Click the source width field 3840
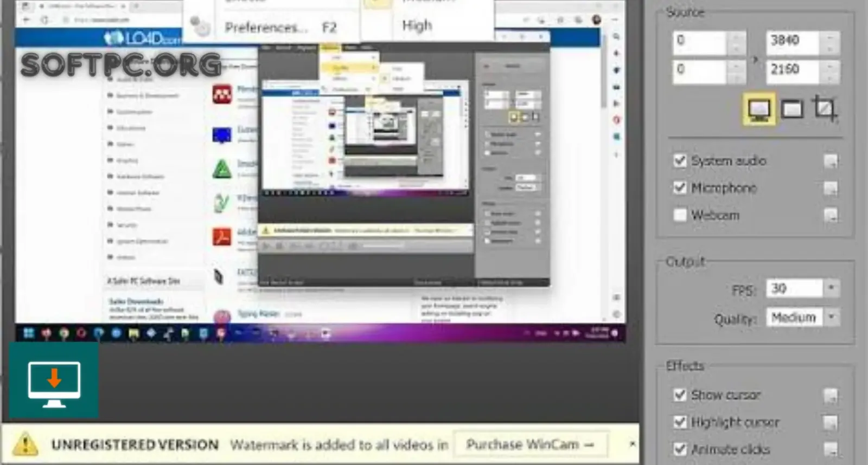Screen dimensions: 868x465 point(793,43)
